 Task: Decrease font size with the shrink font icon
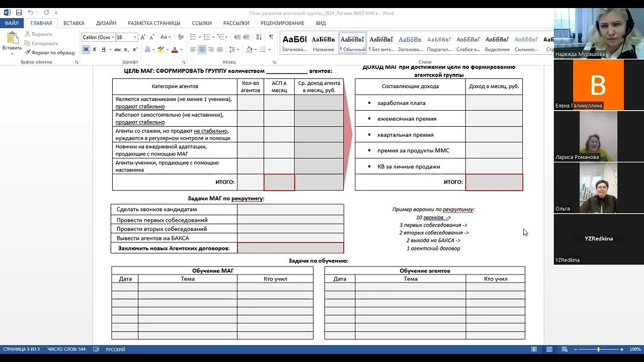tap(152, 37)
